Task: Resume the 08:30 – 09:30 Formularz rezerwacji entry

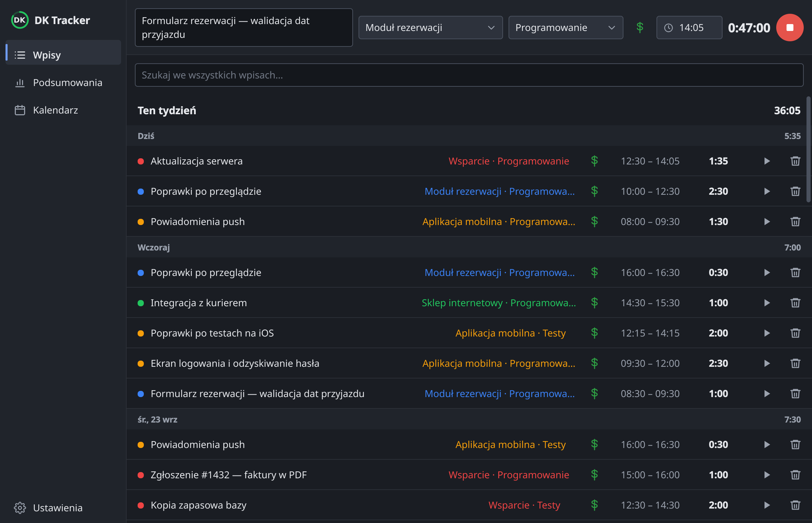Action: click(767, 394)
